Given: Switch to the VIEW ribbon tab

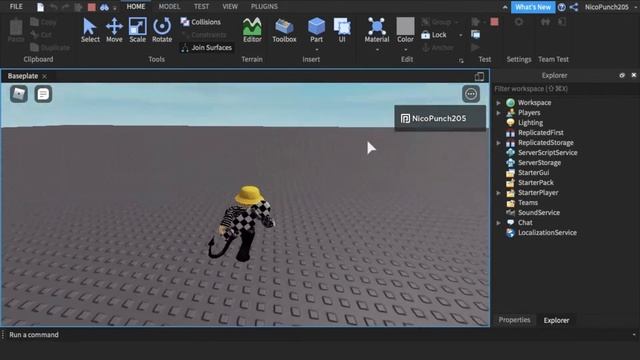Looking at the screenshot, I should [x=230, y=7].
